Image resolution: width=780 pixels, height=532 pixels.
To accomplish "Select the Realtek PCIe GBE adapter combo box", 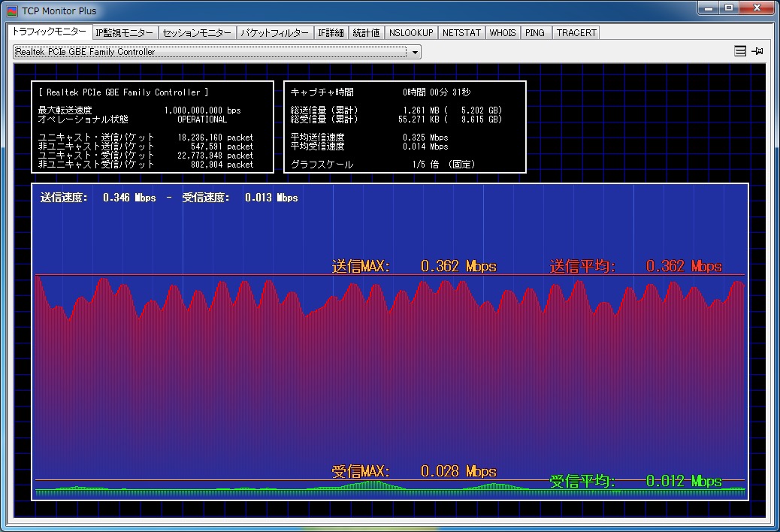I will pyautogui.click(x=210, y=52).
